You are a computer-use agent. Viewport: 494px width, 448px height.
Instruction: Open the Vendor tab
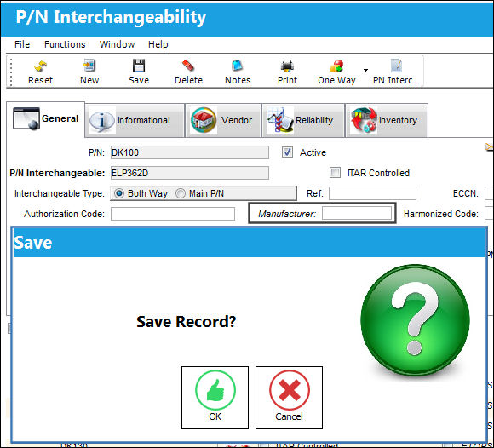point(223,120)
